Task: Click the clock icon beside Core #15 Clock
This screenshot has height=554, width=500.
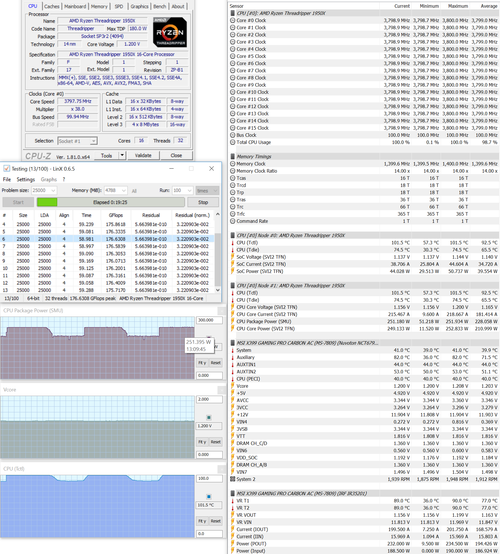Action: (233, 128)
